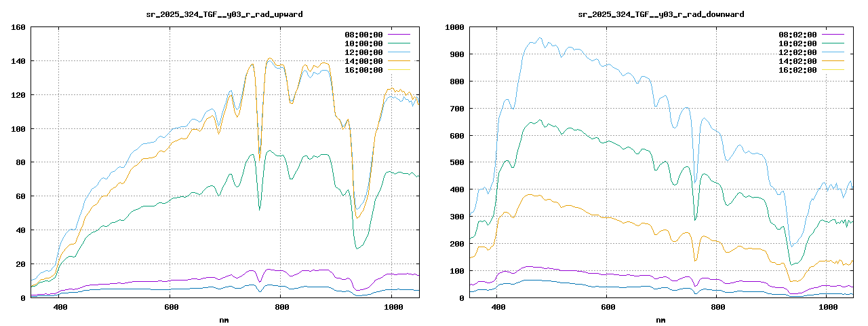This screenshot has width=868, height=326.
Task: Click the 160 y-axis tick on upward plot
Action: tap(18, 28)
